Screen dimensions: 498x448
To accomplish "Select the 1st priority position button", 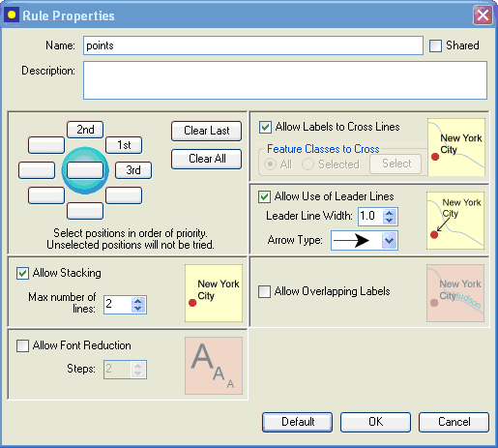I will click(124, 145).
